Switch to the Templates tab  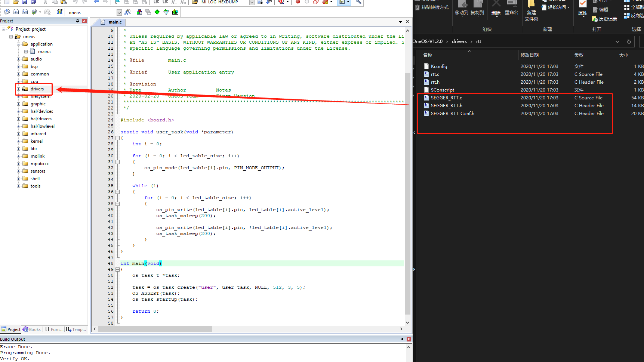click(x=76, y=329)
